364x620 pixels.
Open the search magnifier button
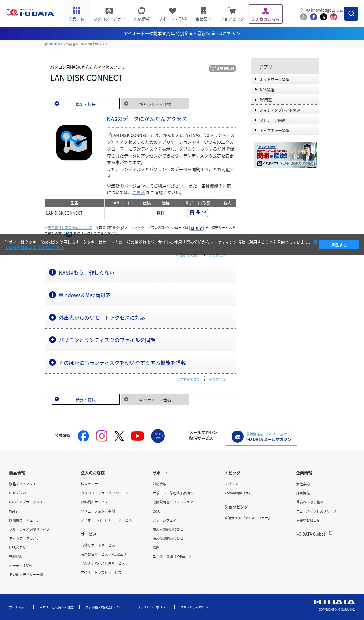pyautogui.click(x=351, y=14)
